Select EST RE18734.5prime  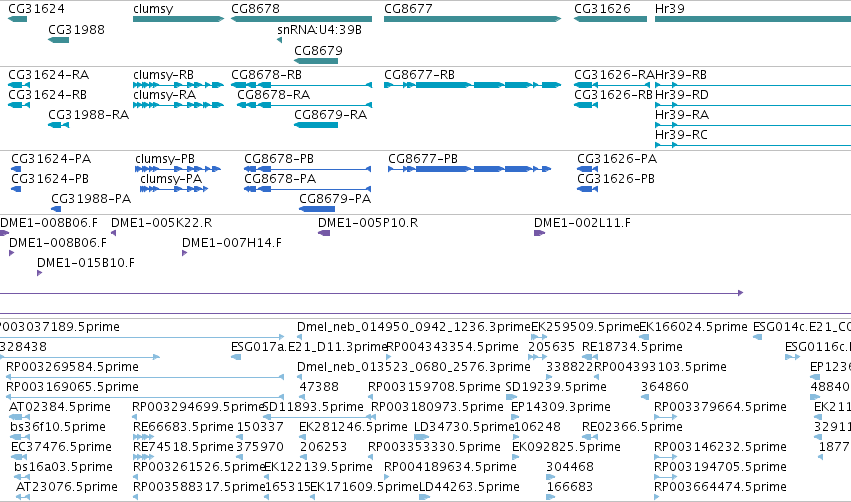click(x=632, y=346)
